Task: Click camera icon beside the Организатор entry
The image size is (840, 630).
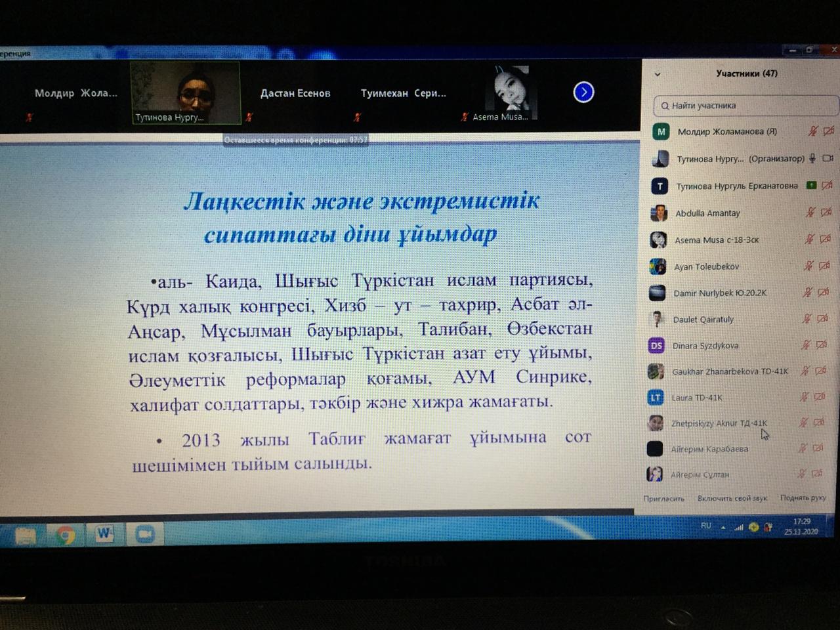Action: click(828, 158)
